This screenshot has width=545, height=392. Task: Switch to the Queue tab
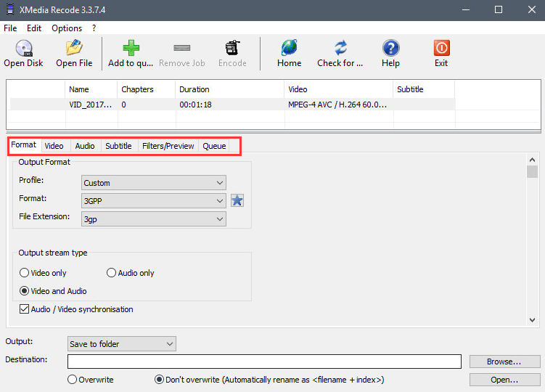[214, 146]
